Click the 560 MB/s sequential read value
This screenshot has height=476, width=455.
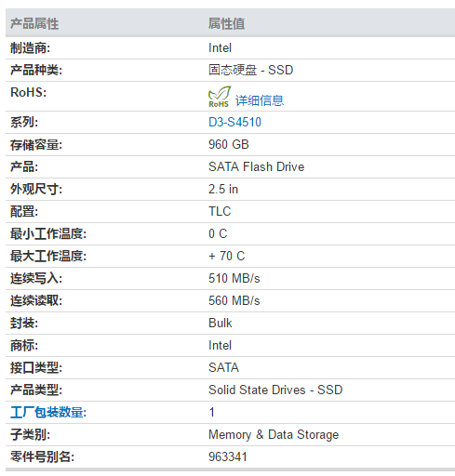click(x=234, y=300)
